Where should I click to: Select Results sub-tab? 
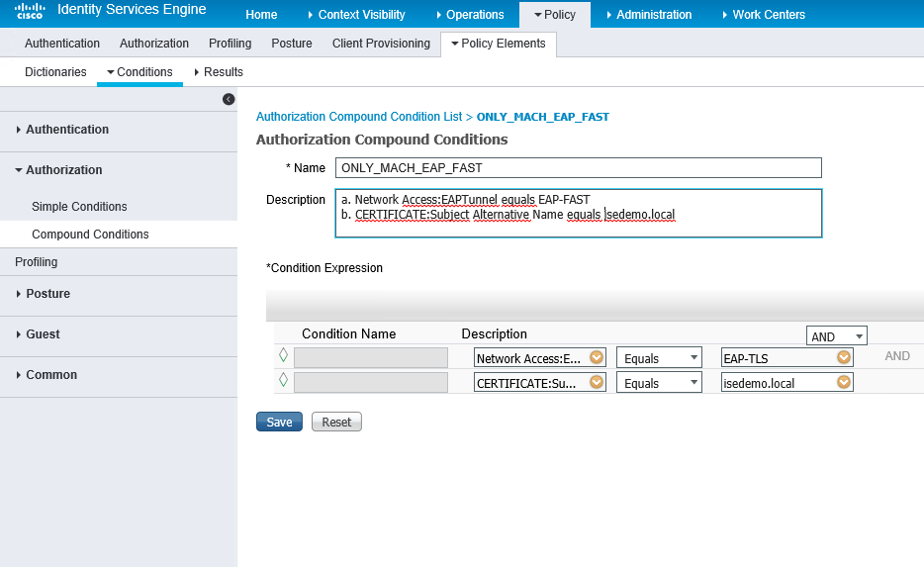(x=218, y=72)
